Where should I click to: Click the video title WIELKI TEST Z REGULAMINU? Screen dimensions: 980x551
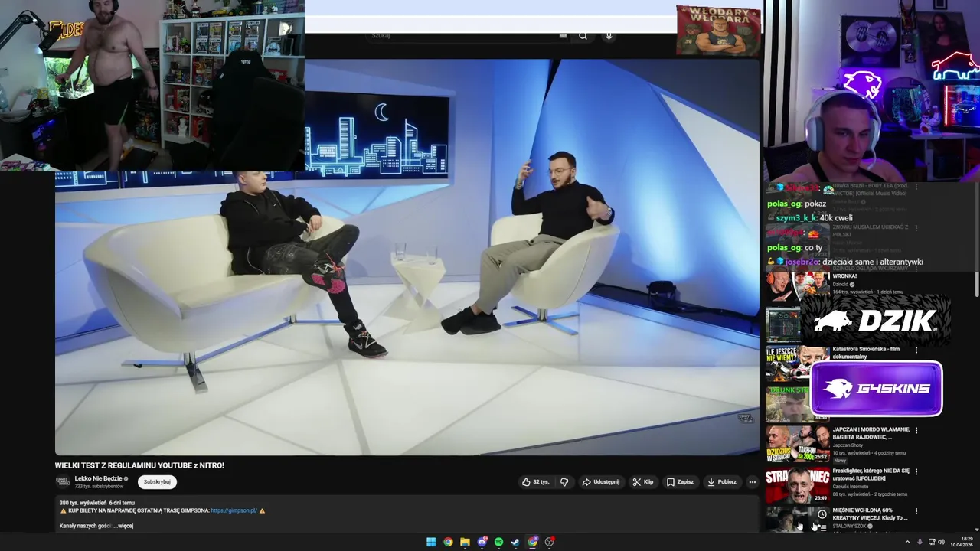pyautogui.click(x=139, y=465)
